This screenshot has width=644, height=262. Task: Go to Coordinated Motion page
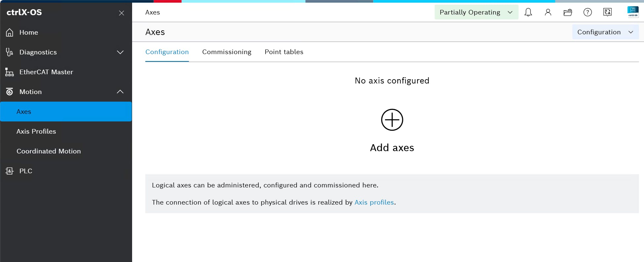(x=49, y=151)
